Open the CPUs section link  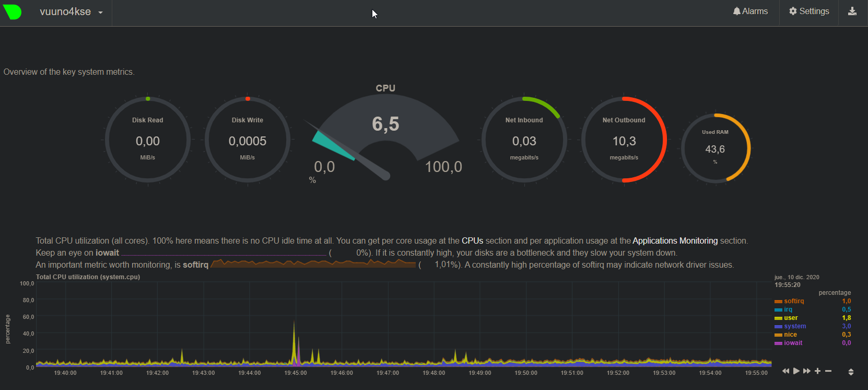tap(472, 241)
